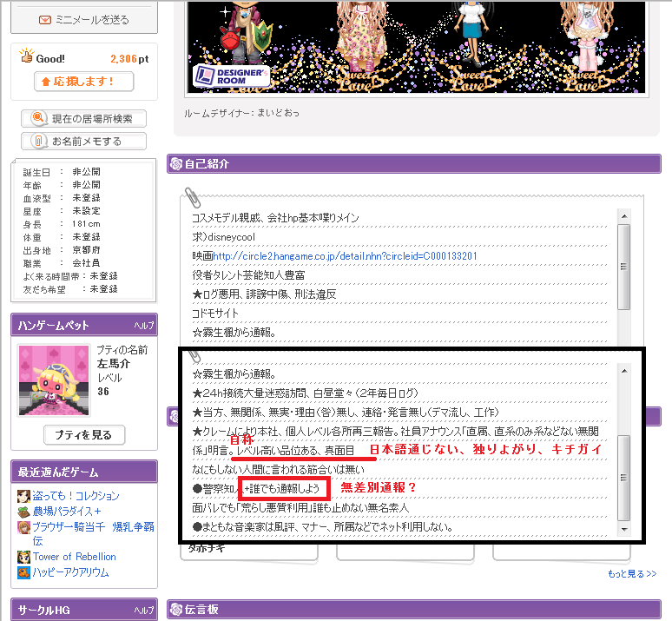The height and width of the screenshot is (621, 672).
Task: Click the Tower of Rebellion game icon
Action: pos(23,557)
